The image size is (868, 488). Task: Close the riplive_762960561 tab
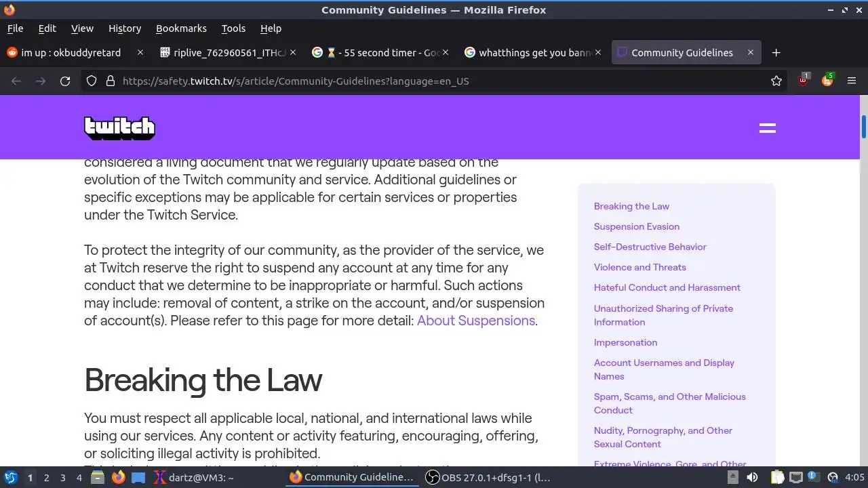coord(293,52)
